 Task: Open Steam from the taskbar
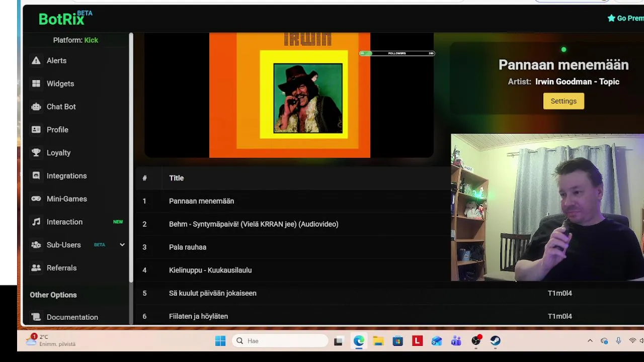(496, 341)
